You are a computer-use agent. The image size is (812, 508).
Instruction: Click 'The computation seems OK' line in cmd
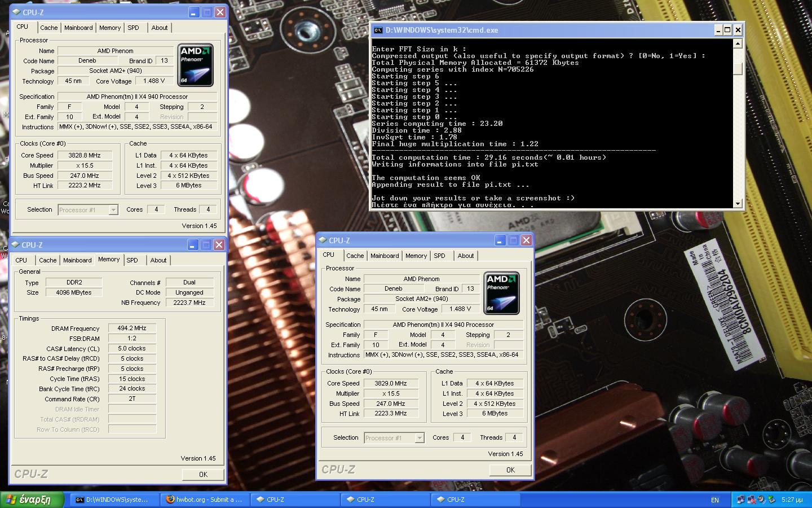tap(426, 178)
